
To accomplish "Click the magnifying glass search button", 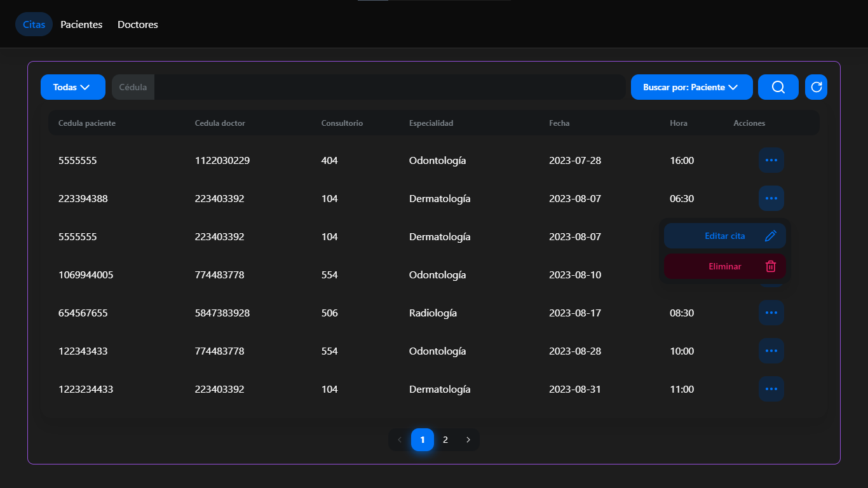I will click(778, 87).
